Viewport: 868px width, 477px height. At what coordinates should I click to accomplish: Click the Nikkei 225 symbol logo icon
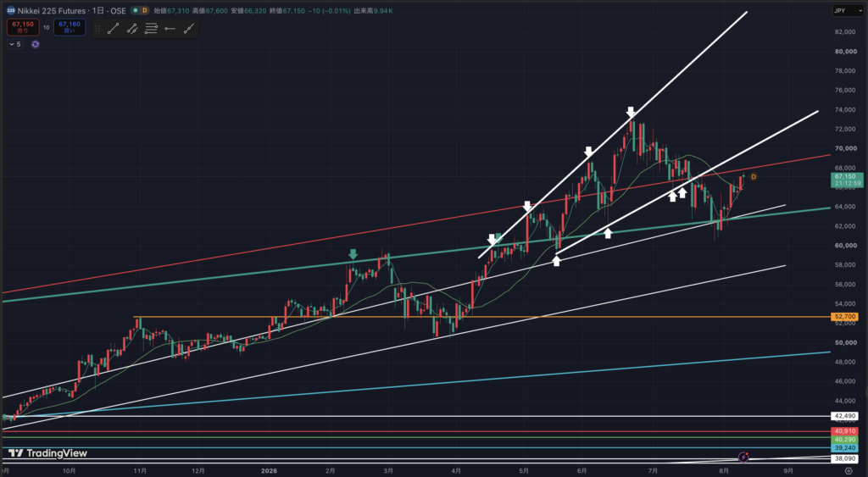10,10
